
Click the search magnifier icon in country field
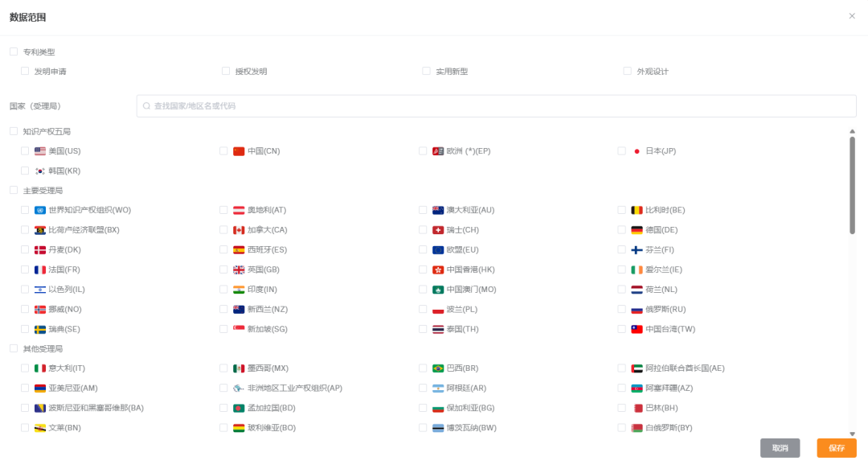click(147, 106)
